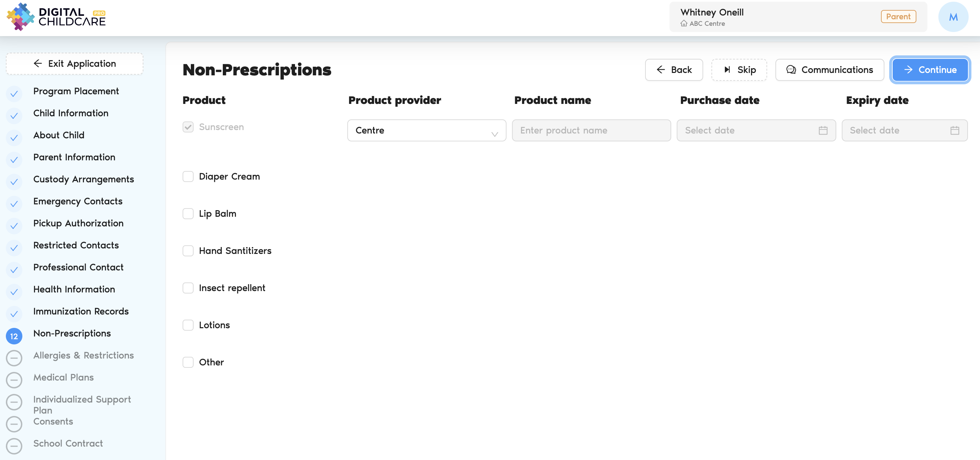The height and width of the screenshot is (460, 980).
Task: Click the Expiry date calendar icon
Action: point(955,131)
